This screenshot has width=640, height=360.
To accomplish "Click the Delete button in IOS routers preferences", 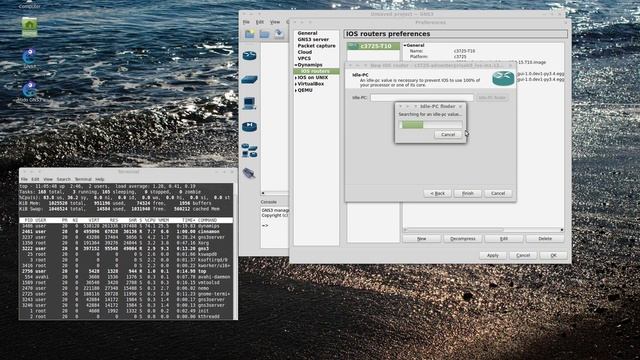I will (545, 238).
